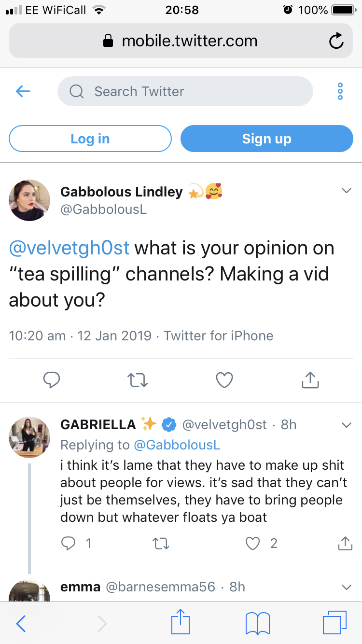Tap the Twitter back arrow icon
The width and height of the screenshot is (362, 644).
point(23,91)
